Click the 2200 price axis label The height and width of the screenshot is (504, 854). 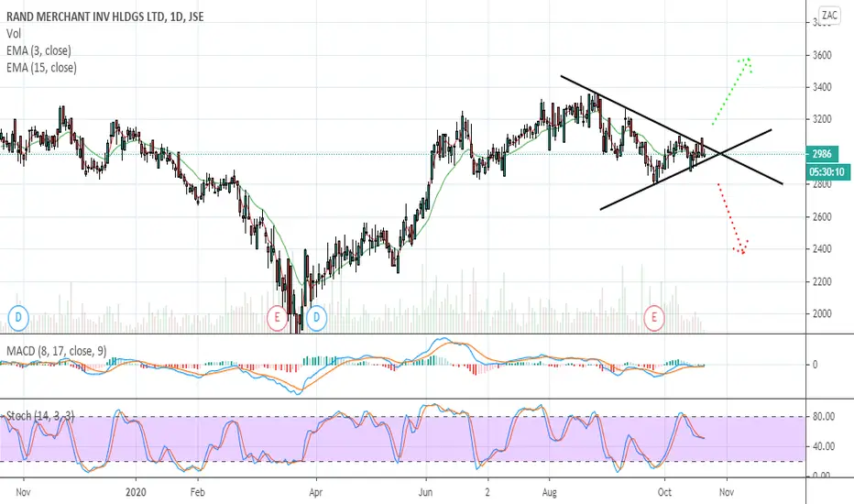pyautogui.click(x=822, y=281)
